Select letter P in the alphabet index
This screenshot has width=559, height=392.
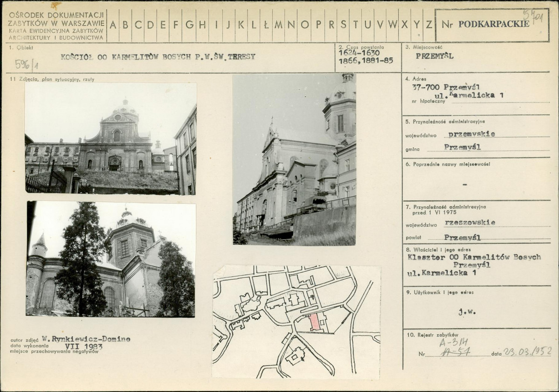point(318,25)
